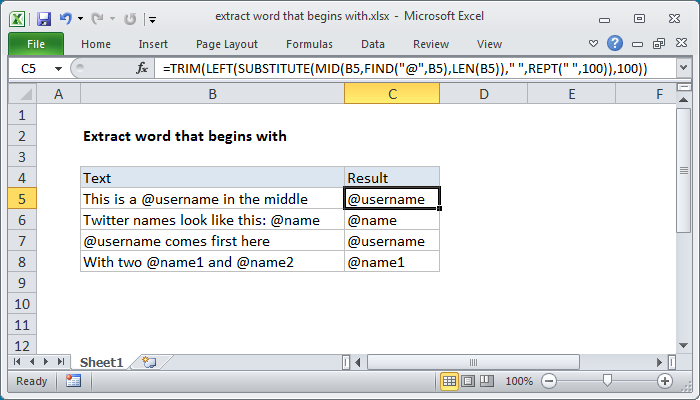
Task: Click the Save icon in quick access toolbar
Action: pyautogui.click(x=44, y=17)
